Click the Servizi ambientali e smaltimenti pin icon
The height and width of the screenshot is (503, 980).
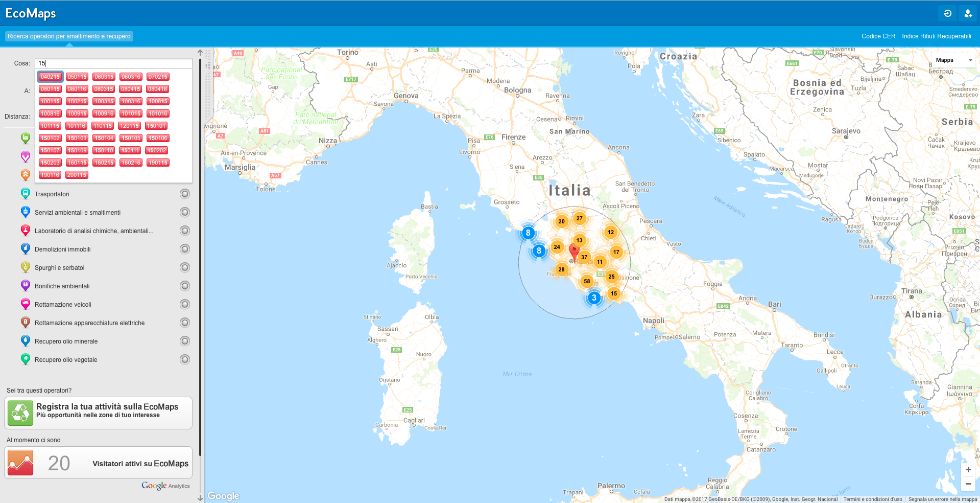(25, 212)
